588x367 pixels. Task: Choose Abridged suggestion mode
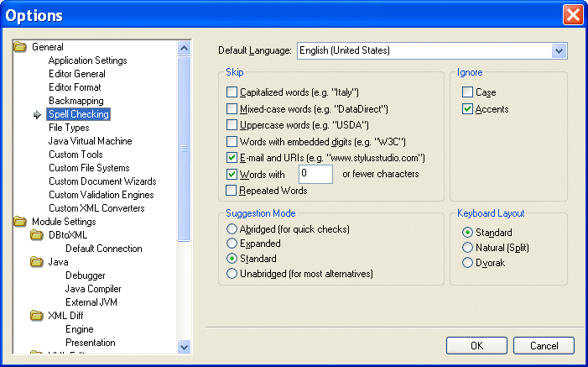[x=232, y=229]
